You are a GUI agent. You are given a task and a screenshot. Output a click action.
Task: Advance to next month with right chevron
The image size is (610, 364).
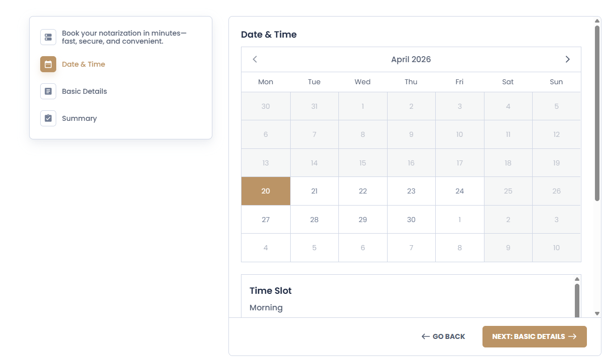567,59
